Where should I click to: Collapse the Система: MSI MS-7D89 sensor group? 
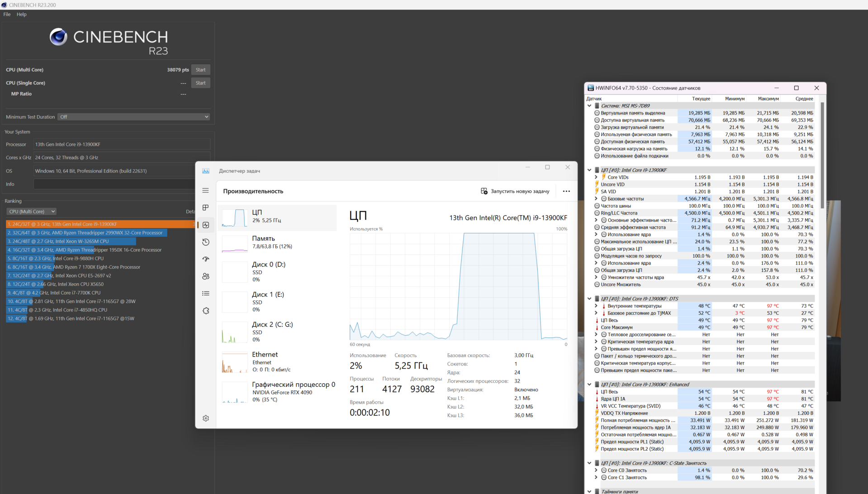coord(589,106)
